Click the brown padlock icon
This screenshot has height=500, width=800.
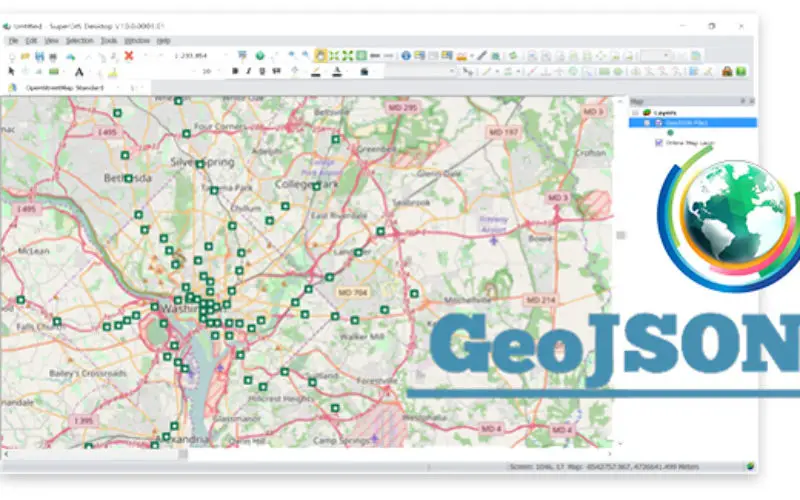tap(728, 71)
